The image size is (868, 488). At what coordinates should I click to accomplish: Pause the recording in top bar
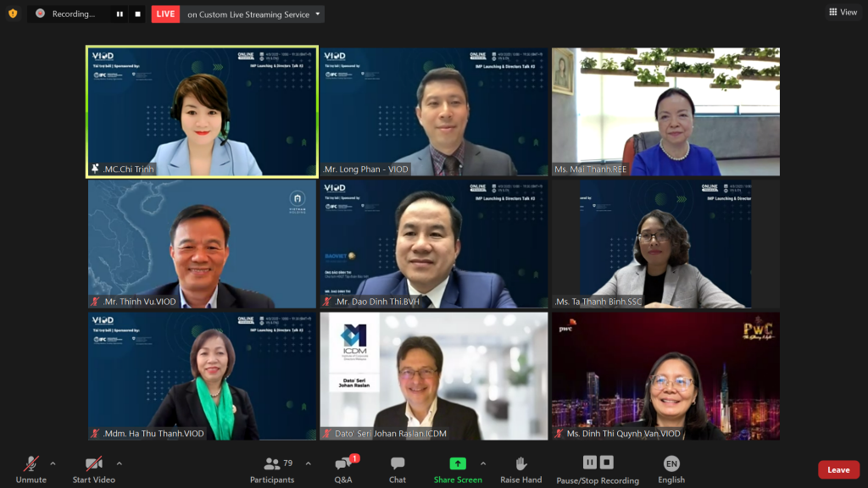pyautogui.click(x=120, y=14)
